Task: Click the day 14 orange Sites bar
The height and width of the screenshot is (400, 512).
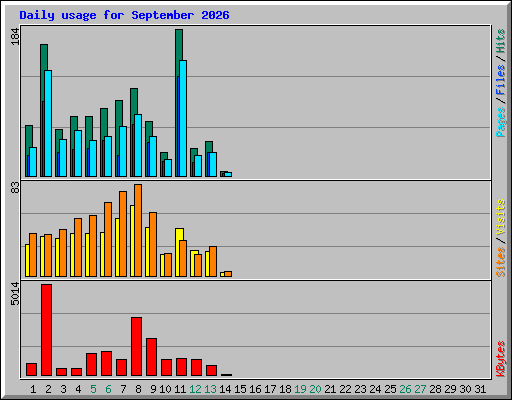Action: tap(228, 274)
